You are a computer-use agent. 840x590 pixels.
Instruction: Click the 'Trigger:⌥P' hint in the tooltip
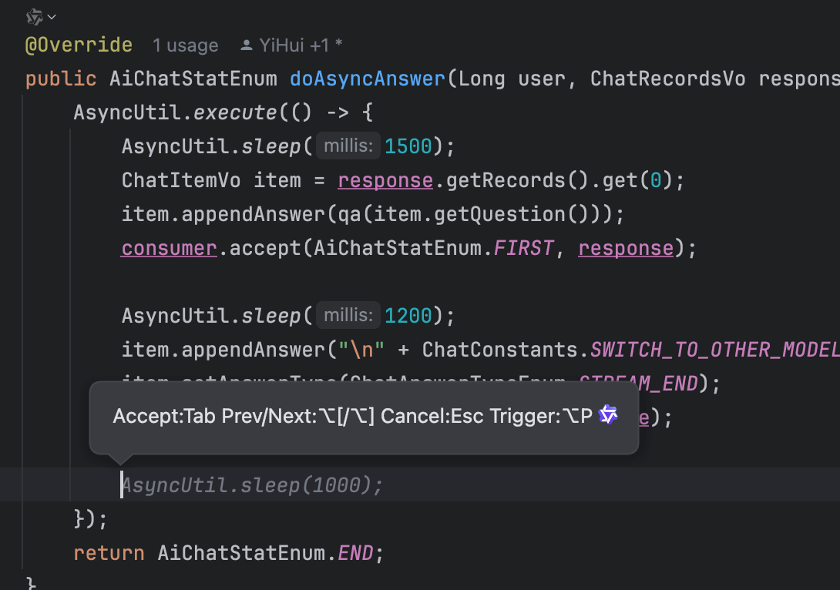[x=541, y=416]
